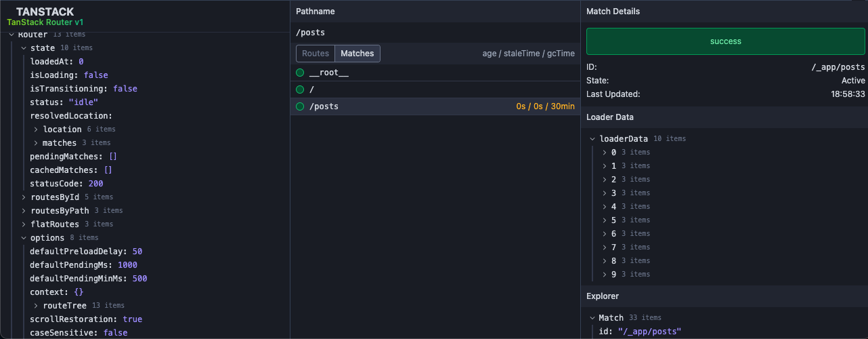Click the isLoading false value
The image size is (868, 339).
point(95,75)
